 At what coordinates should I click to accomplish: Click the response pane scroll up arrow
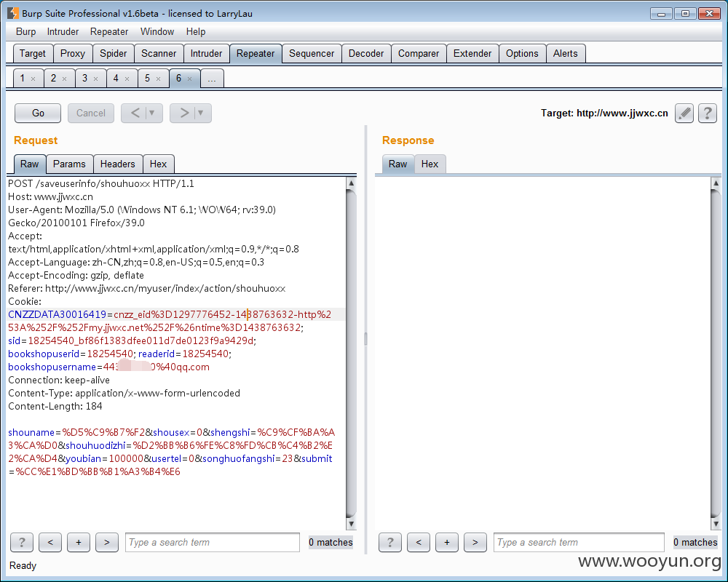716,183
